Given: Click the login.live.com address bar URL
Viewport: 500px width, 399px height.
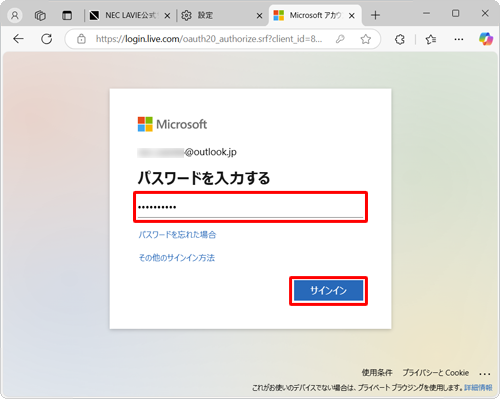Looking at the screenshot, I should pyautogui.click(x=209, y=39).
